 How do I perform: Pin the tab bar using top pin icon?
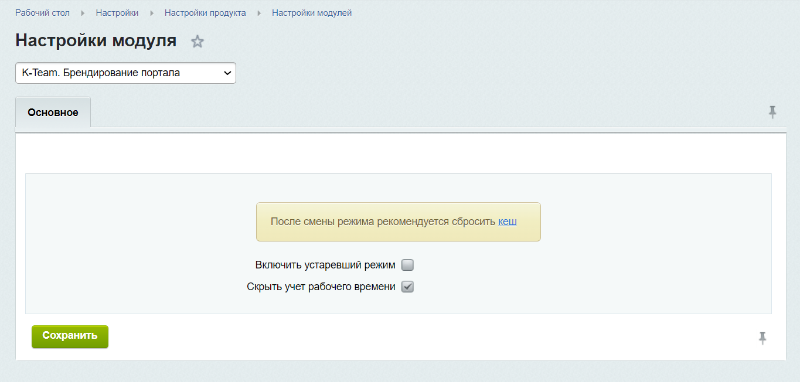[772, 112]
